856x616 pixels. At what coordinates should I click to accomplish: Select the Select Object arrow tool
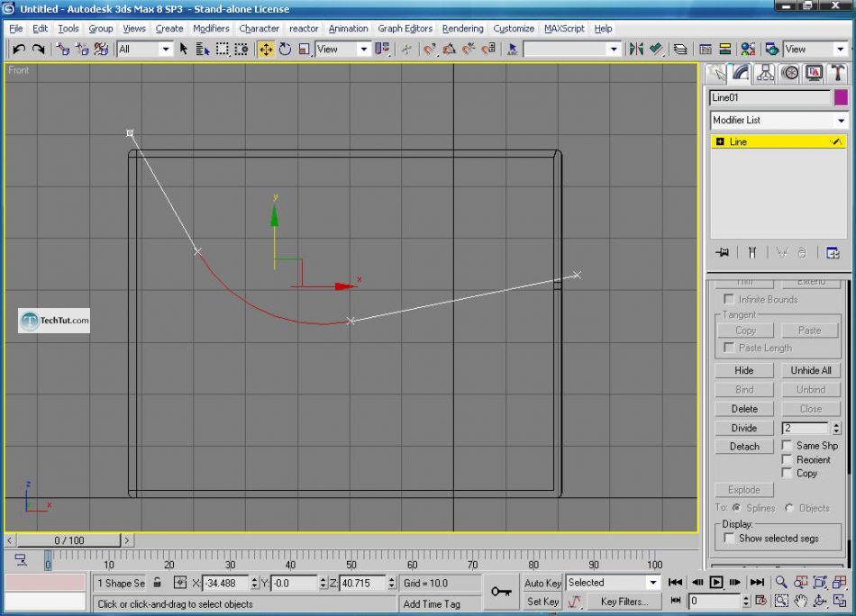pyautogui.click(x=184, y=50)
